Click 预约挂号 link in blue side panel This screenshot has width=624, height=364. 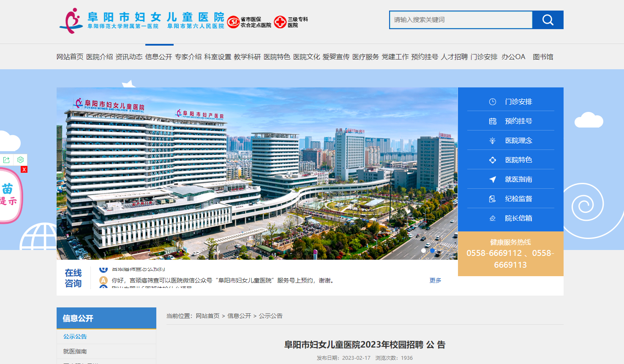tap(519, 121)
